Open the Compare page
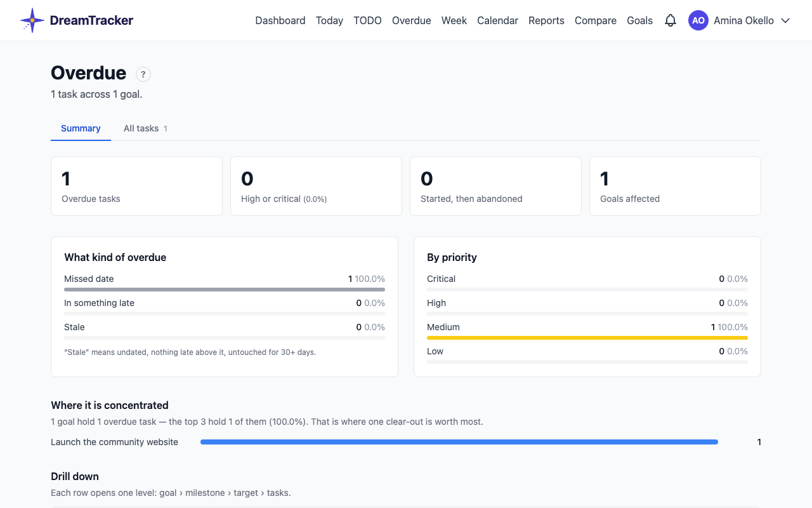The height and width of the screenshot is (508, 812). [596, 20]
